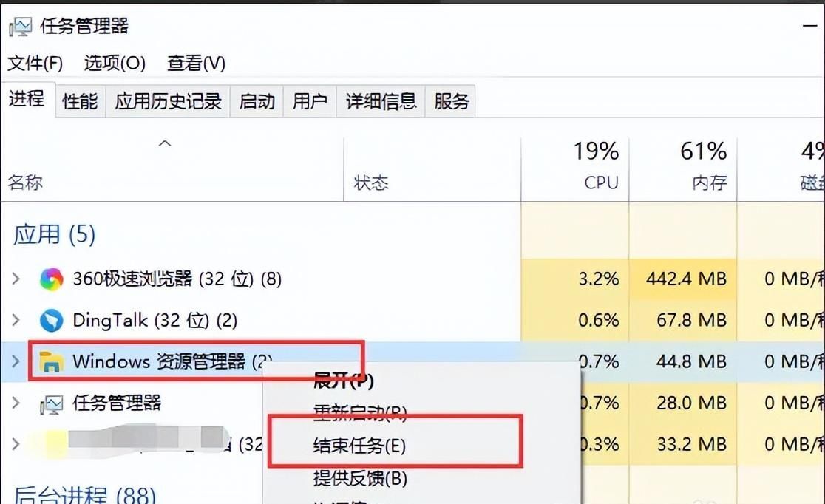The height and width of the screenshot is (504, 825).
Task: Switch to the 应用历史记录 tab
Action: coord(169,101)
